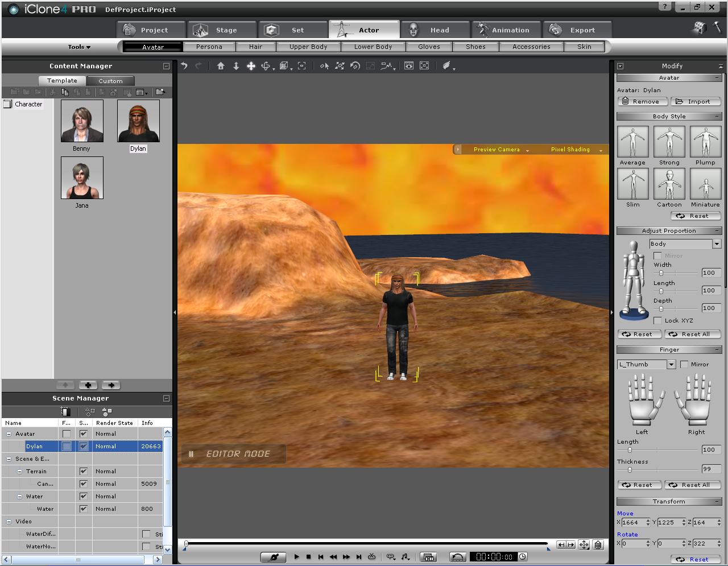Open the Body proportion dropdown
This screenshot has height=566, width=728.
tap(717, 244)
